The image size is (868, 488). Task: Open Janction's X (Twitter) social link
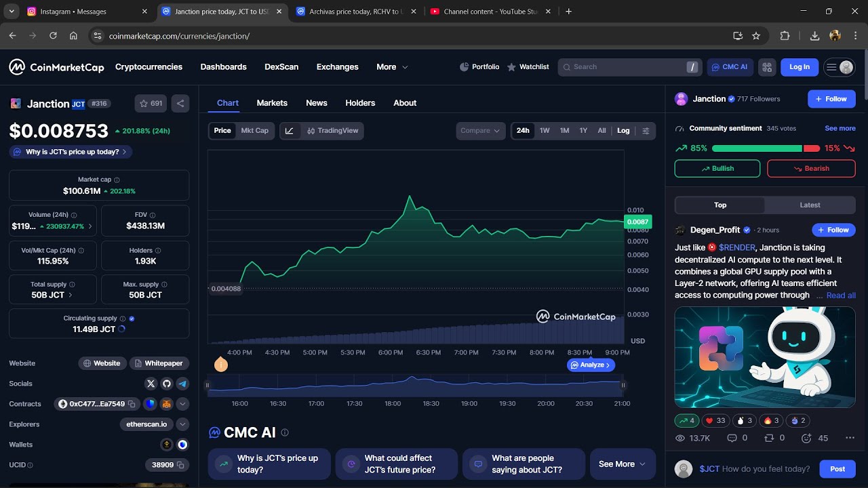pyautogui.click(x=151, y=384)
